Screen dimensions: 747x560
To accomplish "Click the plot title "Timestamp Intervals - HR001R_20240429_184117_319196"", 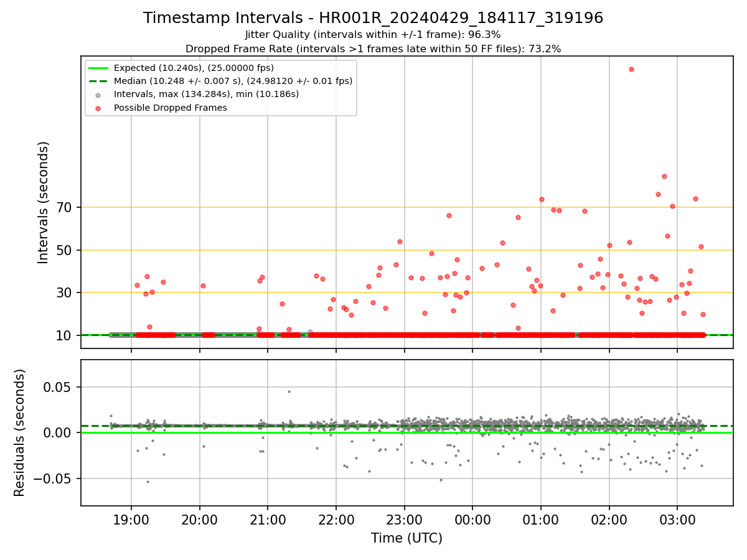I will [373, 18].
